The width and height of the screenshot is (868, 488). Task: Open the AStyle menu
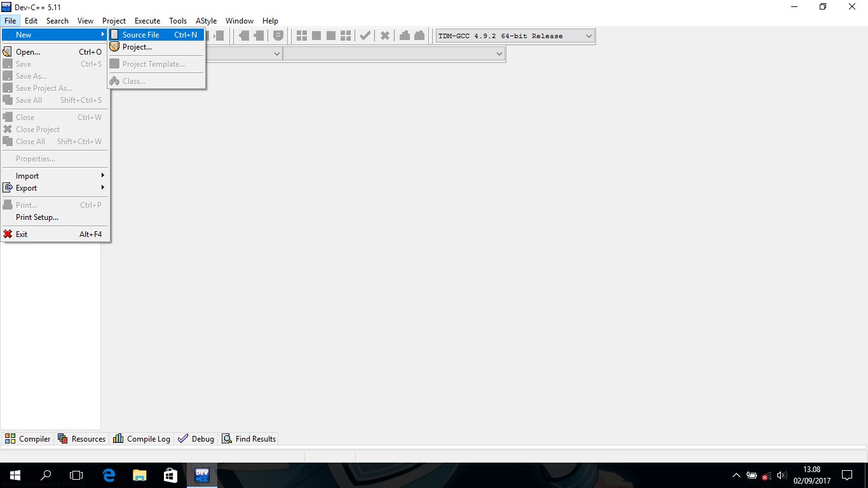pyautogui.click(x=207, y=21)
